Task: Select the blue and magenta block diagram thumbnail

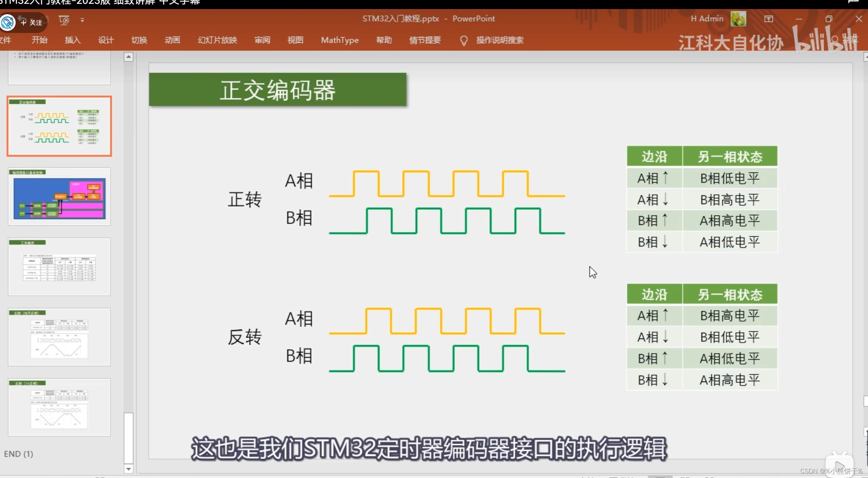Action: tap(59, 197)
